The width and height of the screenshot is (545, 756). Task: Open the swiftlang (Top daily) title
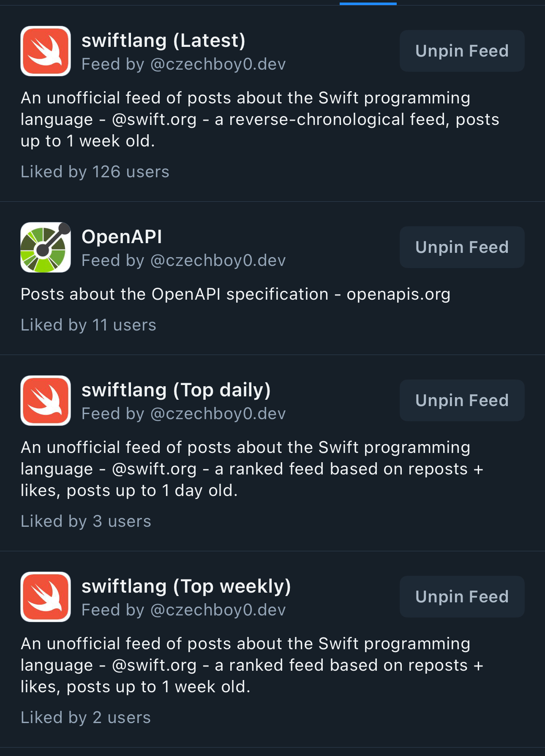click(x=176, y=390)
